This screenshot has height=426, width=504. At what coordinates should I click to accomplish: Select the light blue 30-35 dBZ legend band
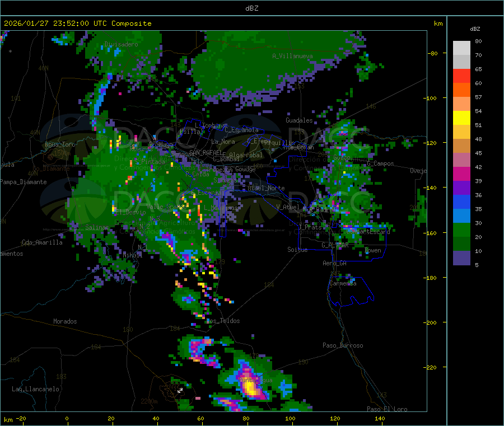pyautogui.click(x=461, y=216)
